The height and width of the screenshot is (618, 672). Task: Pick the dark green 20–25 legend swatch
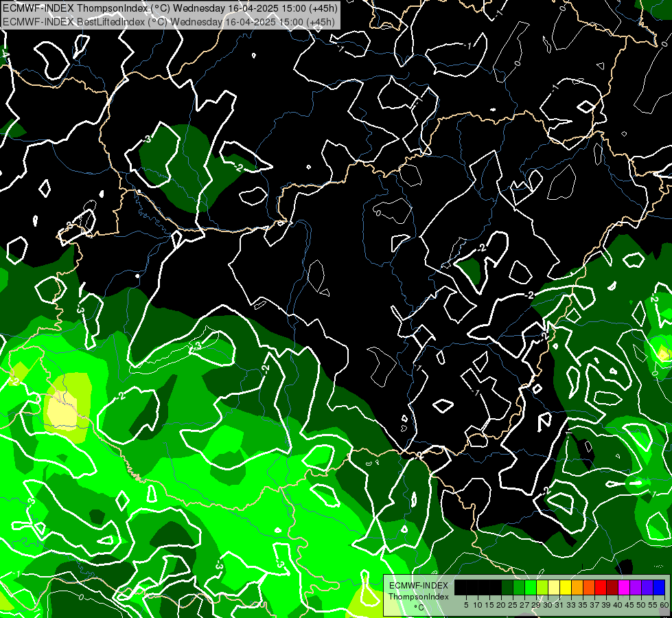[507, 588]
